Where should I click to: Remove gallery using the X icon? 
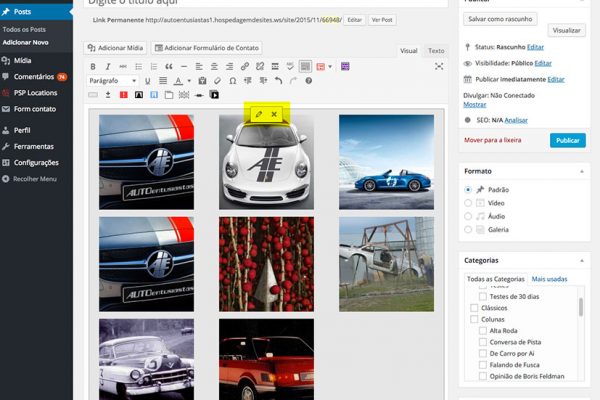(x=274, y=115)
